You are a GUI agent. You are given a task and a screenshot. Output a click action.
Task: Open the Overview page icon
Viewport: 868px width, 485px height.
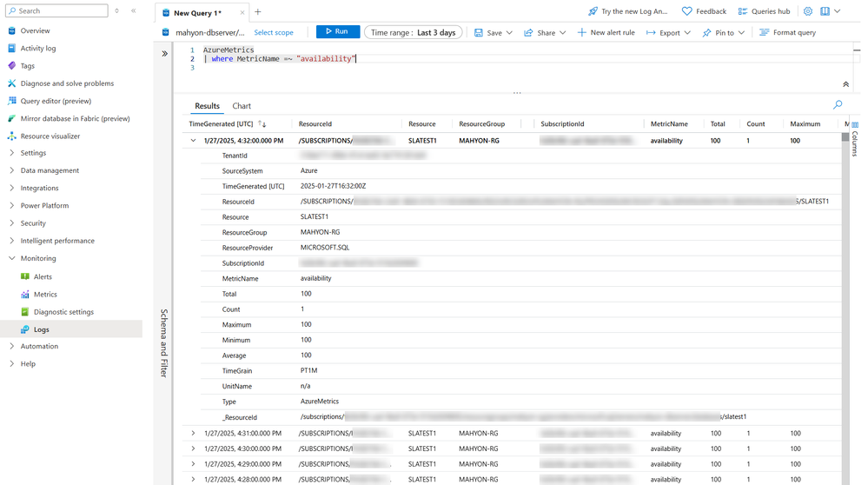pyautogui.click(x=11, y=30)
